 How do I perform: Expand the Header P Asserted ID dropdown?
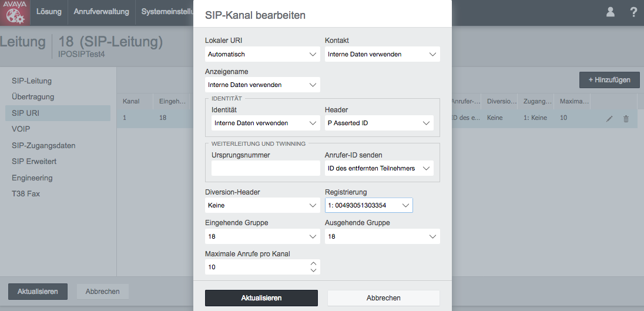point(379,123)
